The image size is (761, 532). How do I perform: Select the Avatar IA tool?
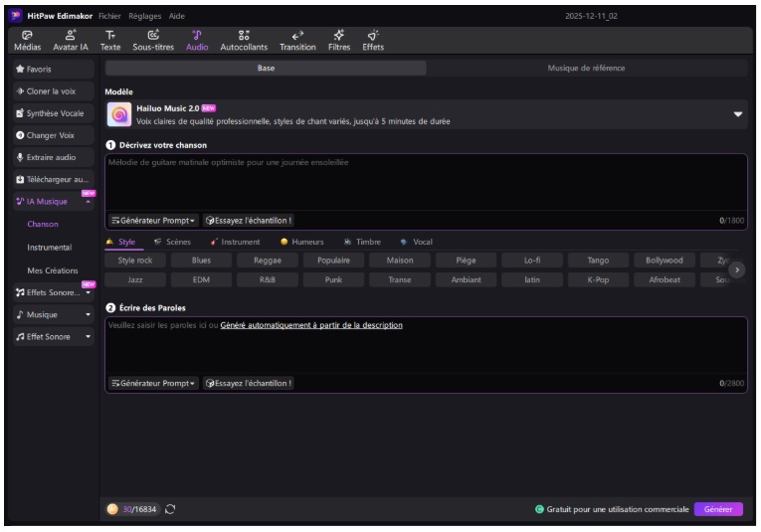[70, 40]
